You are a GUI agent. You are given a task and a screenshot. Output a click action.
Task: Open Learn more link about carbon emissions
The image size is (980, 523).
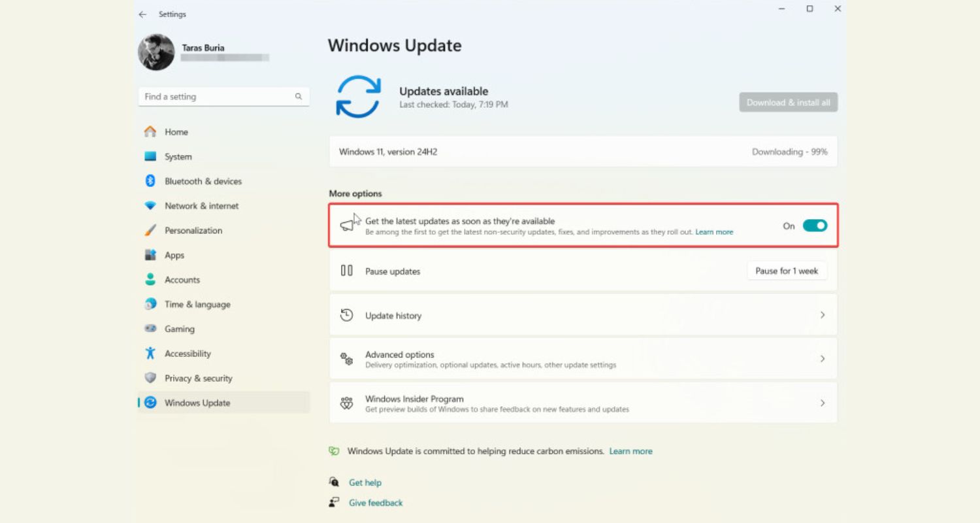(630, 451)
